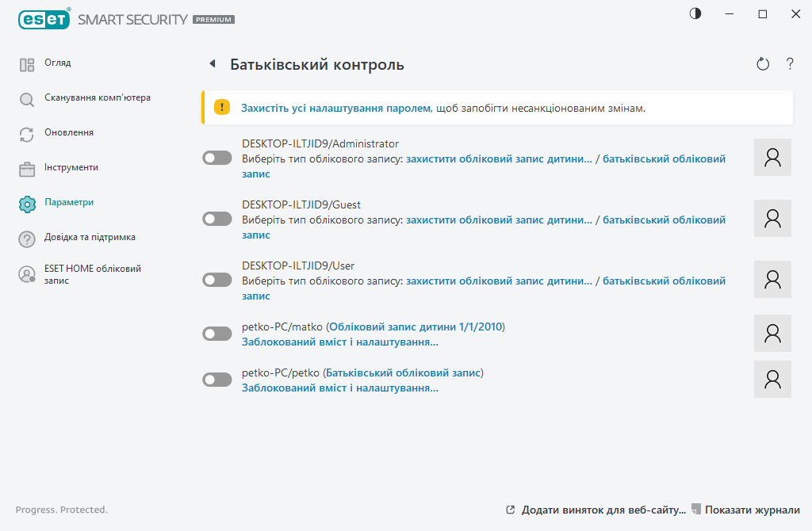The height and width of the screenshot is (531, 812).
Task: Click Показати журнали at the bottom
Action: [x=752, y=510]
